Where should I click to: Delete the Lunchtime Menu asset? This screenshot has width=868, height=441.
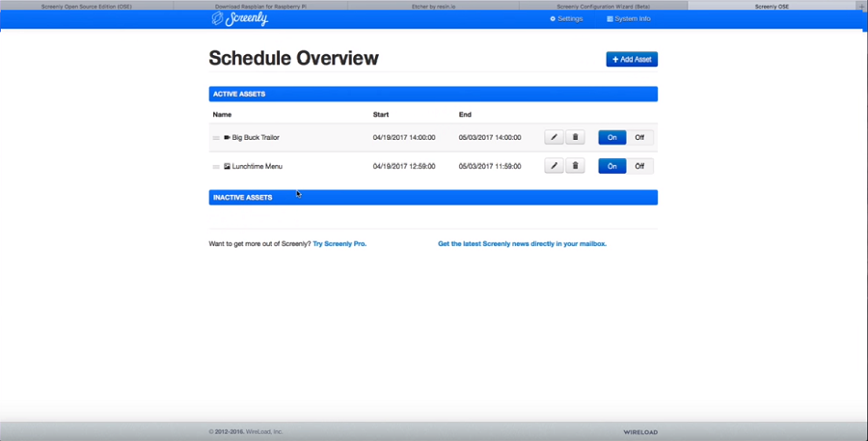click(575, 166)
